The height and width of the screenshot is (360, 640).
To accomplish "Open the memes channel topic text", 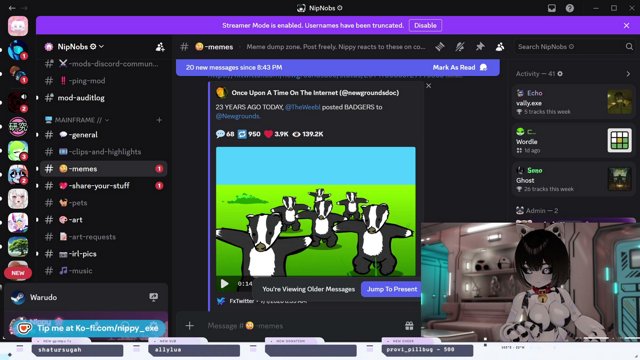I will point(336,47).
